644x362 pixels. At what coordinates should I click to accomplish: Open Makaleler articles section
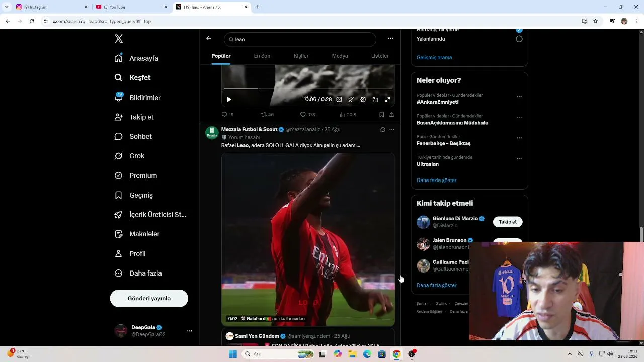[x=137, y=234]
